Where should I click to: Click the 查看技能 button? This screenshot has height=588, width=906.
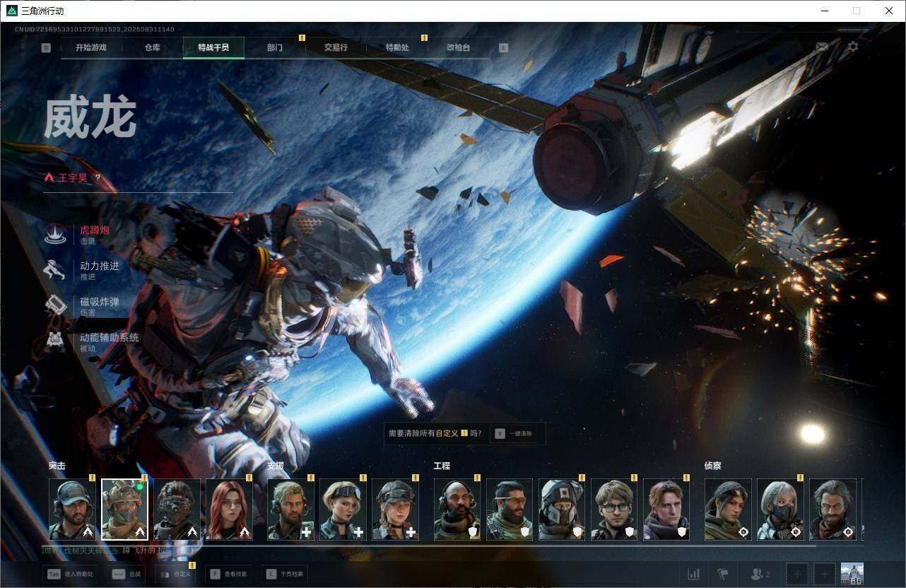(x=228, y=574)
